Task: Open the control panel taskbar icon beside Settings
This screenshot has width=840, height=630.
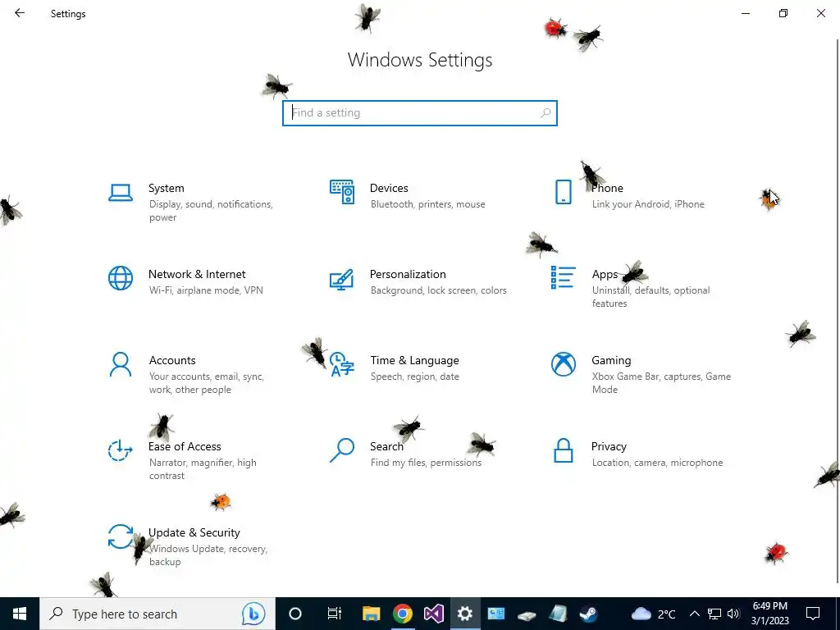Action: 496,614
